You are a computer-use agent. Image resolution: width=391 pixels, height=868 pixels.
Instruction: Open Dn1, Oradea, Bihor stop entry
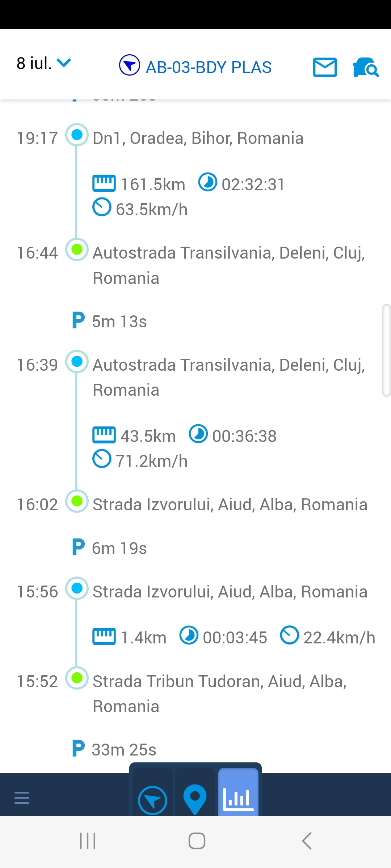pos(198,138)
